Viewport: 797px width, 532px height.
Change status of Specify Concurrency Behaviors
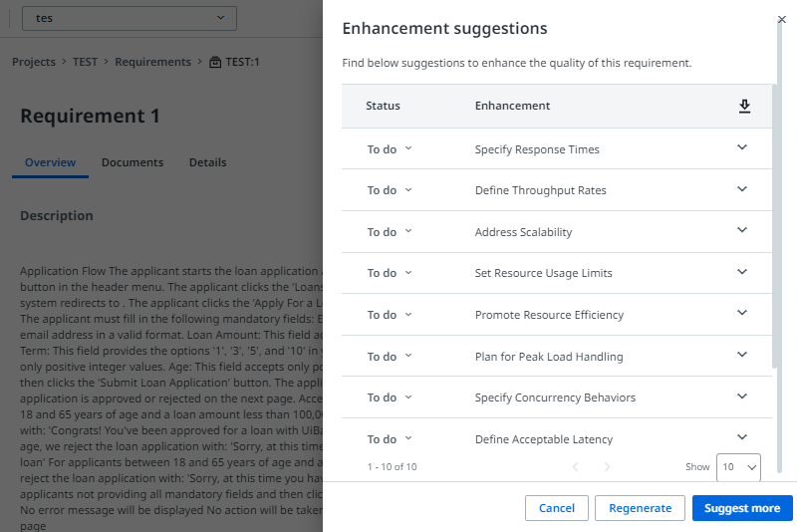390,398
